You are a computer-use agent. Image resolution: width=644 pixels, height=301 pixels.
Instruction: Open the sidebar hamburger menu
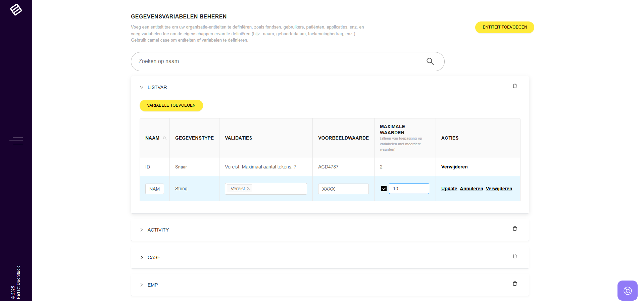click(16, 141)
